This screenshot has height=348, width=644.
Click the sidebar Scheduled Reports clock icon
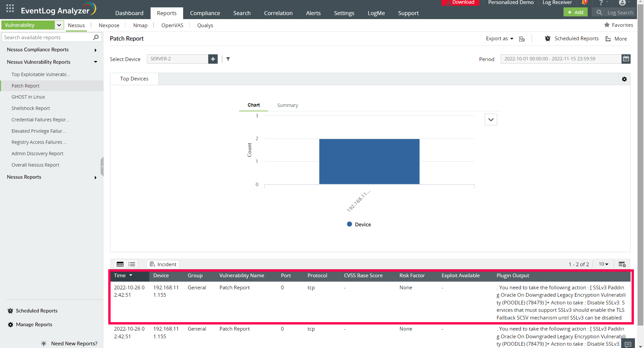point(10,311)
